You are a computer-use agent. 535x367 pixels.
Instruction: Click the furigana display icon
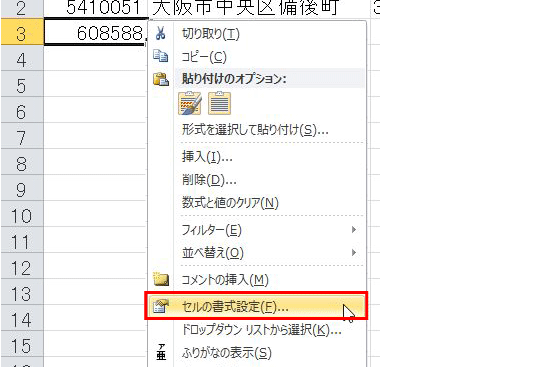[x=161, y=352]
